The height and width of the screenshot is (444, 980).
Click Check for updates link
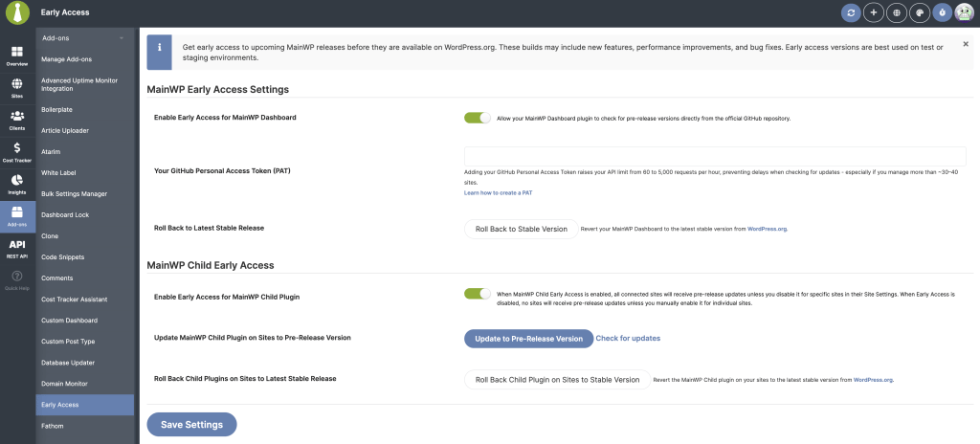coord(628,339)
